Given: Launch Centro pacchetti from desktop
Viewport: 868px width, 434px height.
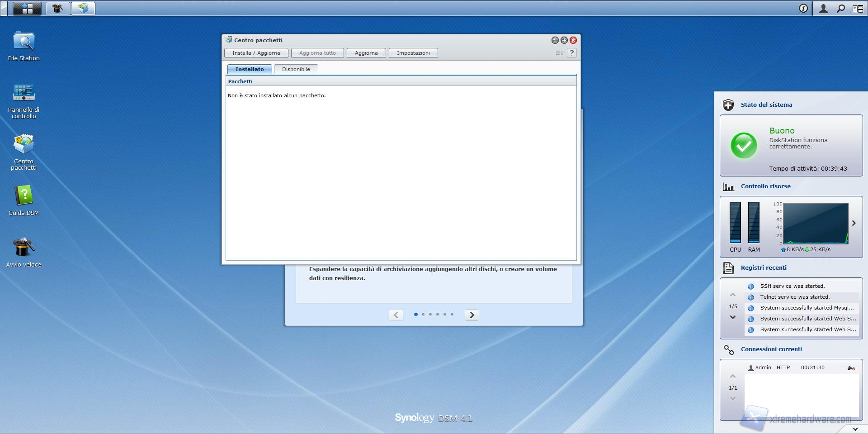Looking at the screenshot, I should (24, 145).
